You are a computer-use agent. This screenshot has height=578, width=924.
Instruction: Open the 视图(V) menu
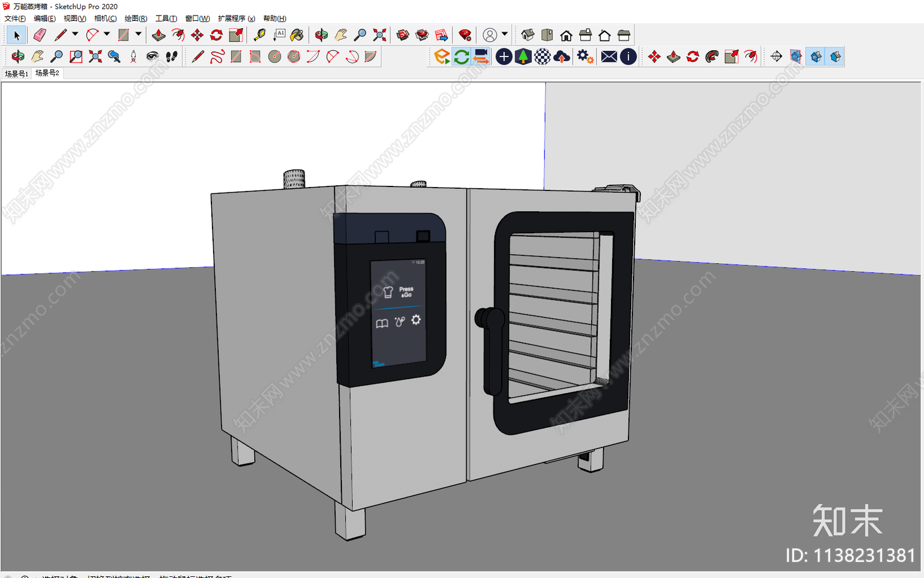tap(75, 18)
